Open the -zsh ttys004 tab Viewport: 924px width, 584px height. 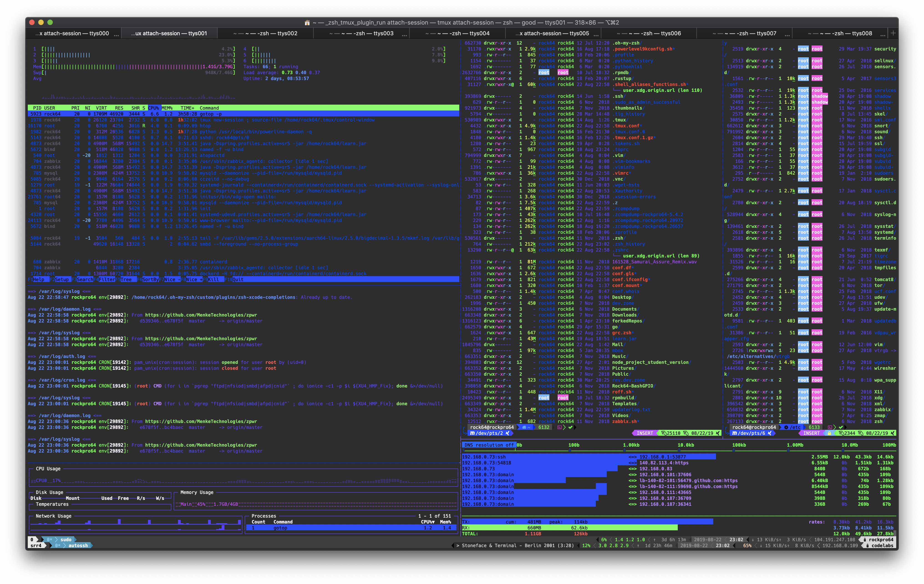pyautogui.click(x=457, y=33)
